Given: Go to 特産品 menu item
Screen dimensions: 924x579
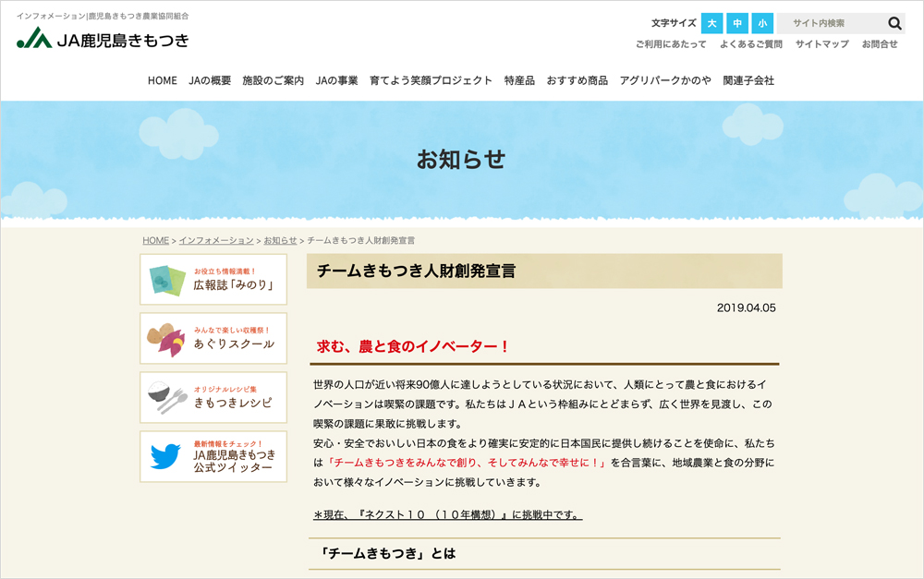Looking at the screenshot, I should point(519,80).
